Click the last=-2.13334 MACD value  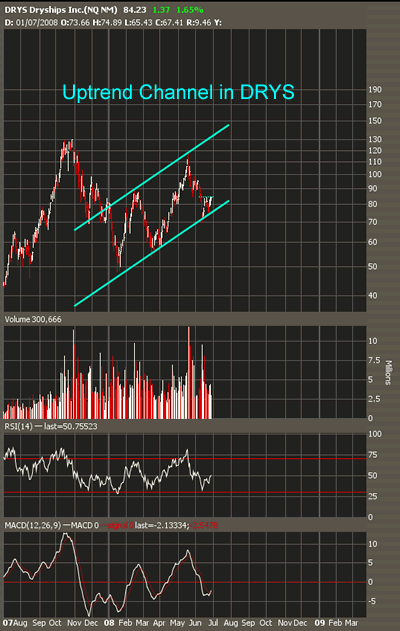point(161,526)
